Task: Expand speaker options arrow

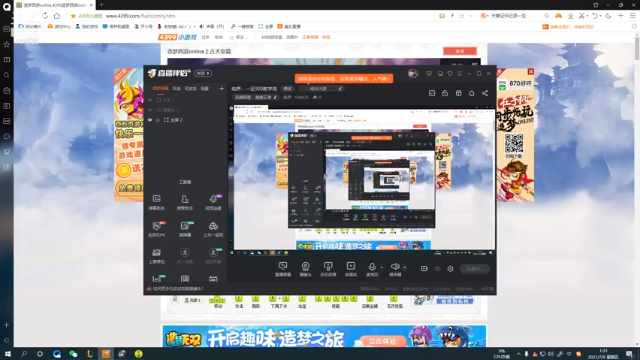Action: 404,268
